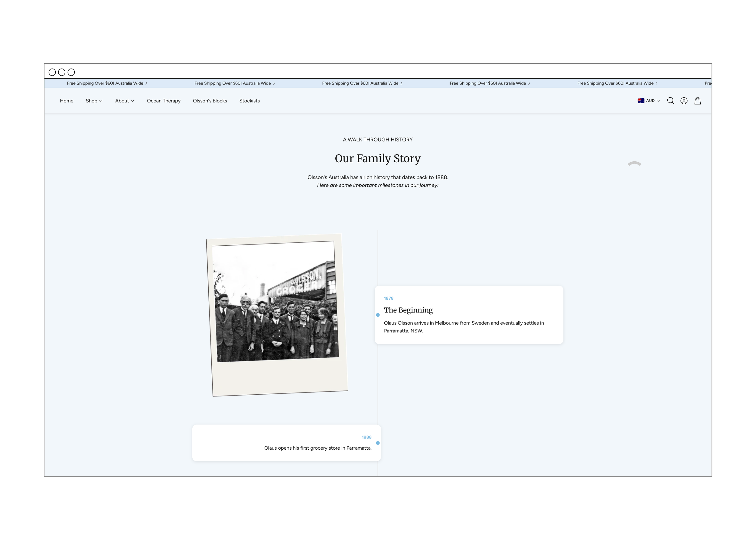The height and width of the screenshot is (540, 756).
Task: Open the Ocean Therapy navigation item
Action: tap(164, 101)
